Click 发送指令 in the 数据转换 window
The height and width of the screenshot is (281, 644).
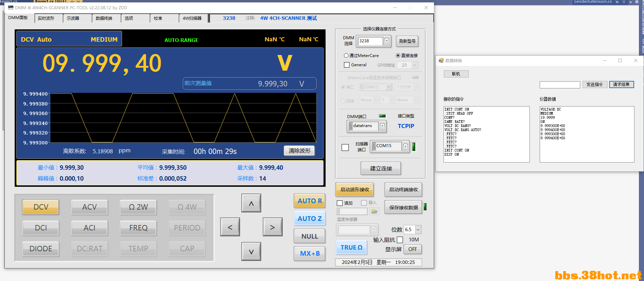click(595, 84)
